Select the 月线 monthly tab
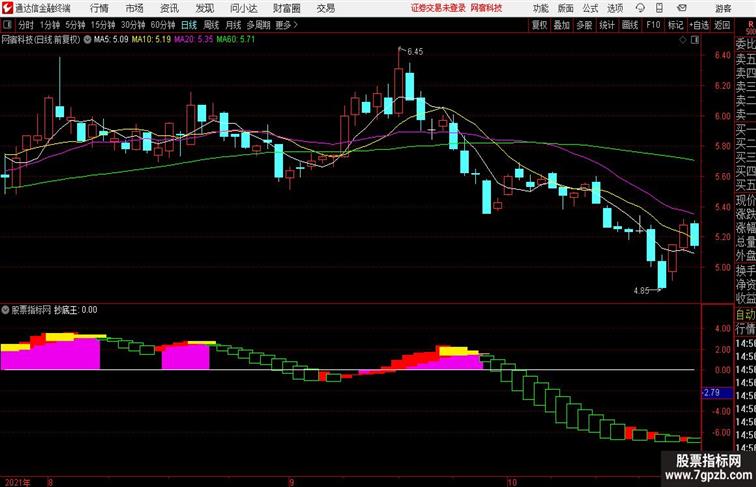Viewport: 756px width, 487px height. [233, 25]
